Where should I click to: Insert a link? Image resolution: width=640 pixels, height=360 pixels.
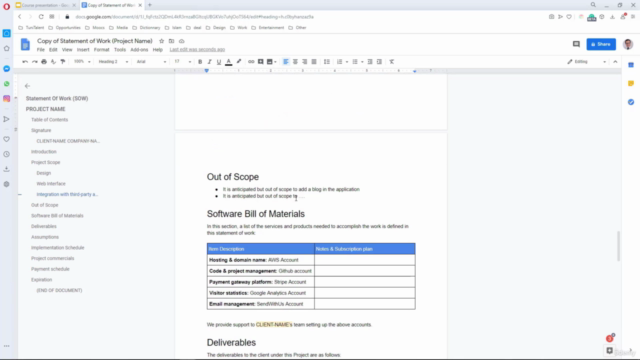[x=251, y=62]
